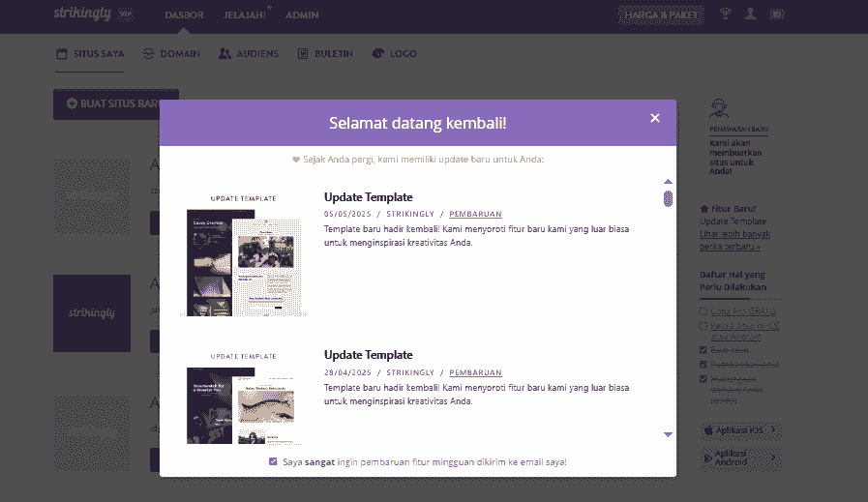The image size is (868, 502).
Task: Click the HARGA & PAKET button
Action: click(x=661, y=15)
